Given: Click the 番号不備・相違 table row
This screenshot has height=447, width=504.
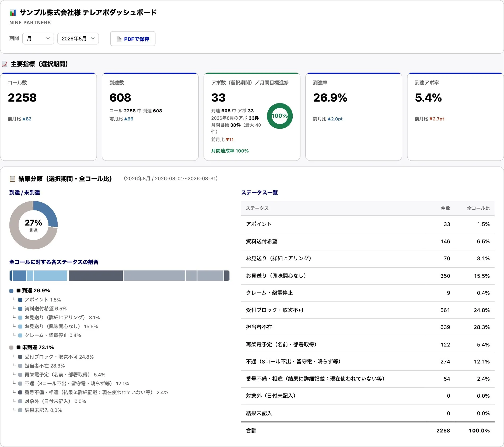Looking at the screenshot, I should [x=368, y=379].
